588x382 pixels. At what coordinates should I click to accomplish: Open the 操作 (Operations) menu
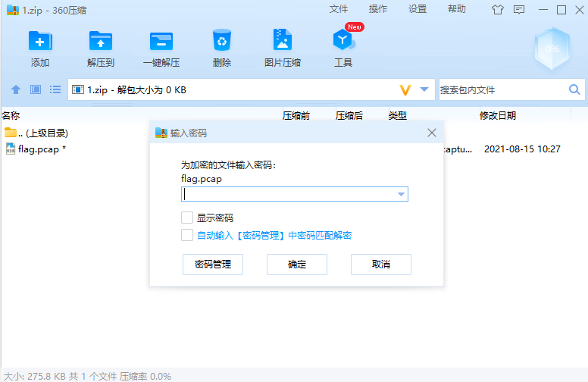click(378, 9)
